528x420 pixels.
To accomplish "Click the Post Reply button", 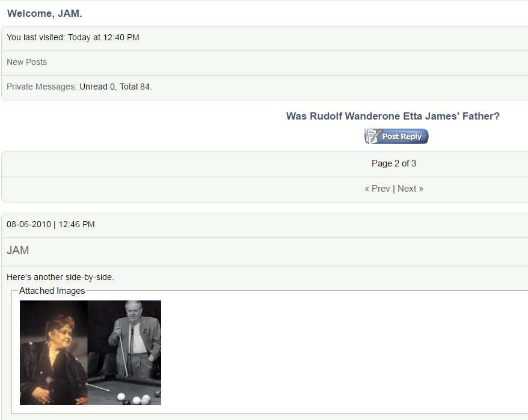I will [396, 136].
